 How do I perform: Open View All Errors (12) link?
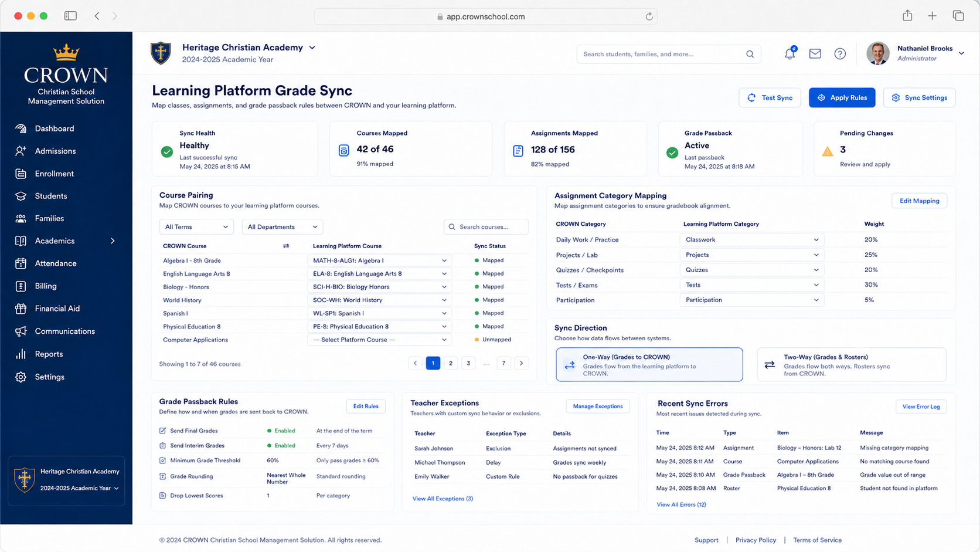click(x=681, y=504)
